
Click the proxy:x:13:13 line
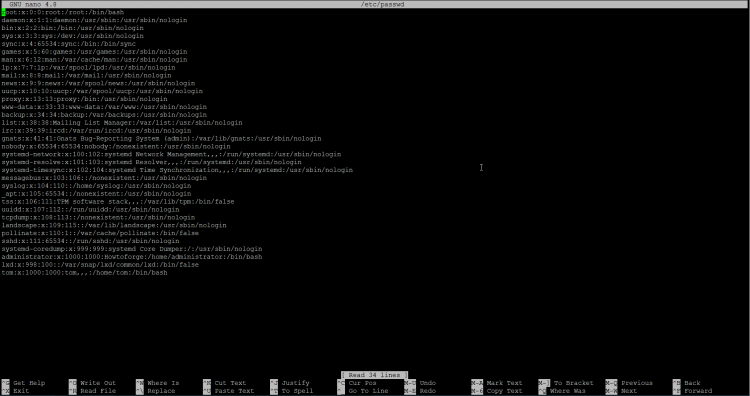pos(85,99)
